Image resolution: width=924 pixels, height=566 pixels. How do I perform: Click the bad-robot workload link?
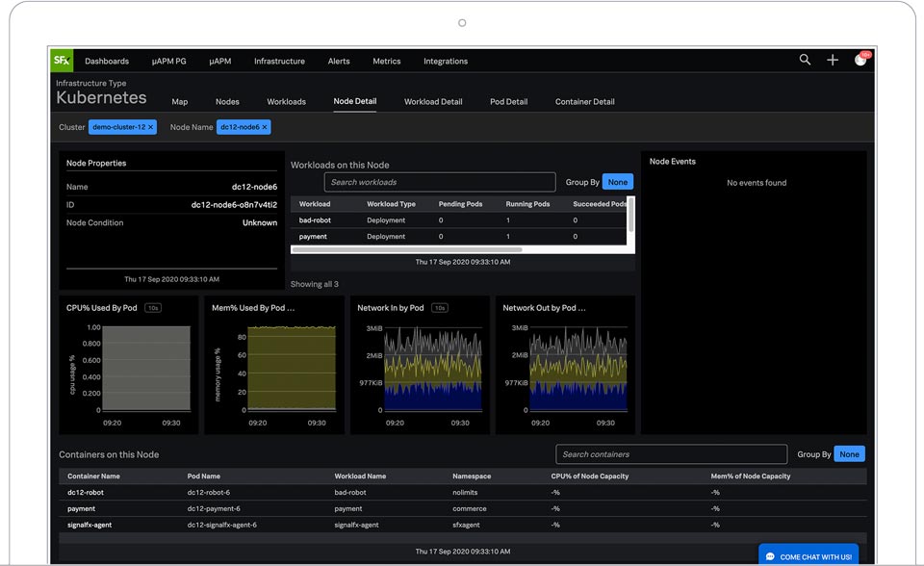[314, 220]
